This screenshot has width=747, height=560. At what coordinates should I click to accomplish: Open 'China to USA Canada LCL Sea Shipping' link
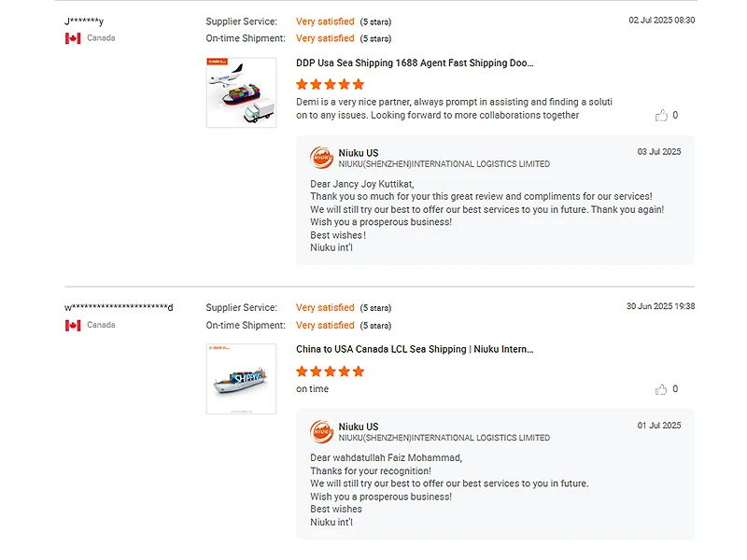pos(415,349)
